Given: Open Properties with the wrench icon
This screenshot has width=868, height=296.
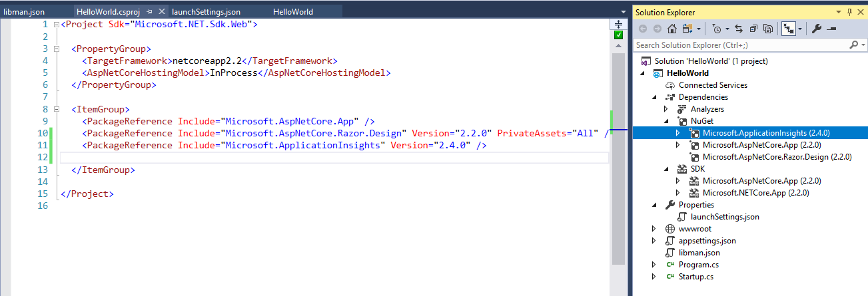Looking at the screenshot, I should (817, 29).
